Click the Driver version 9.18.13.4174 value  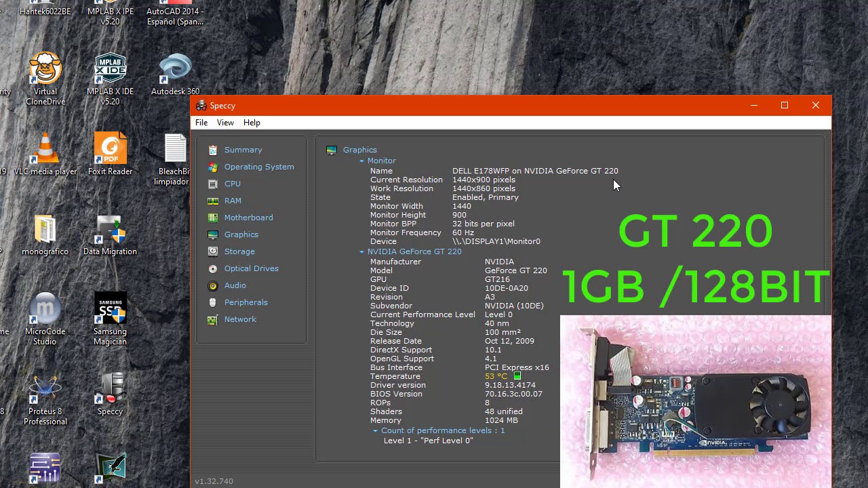[510, 385]
